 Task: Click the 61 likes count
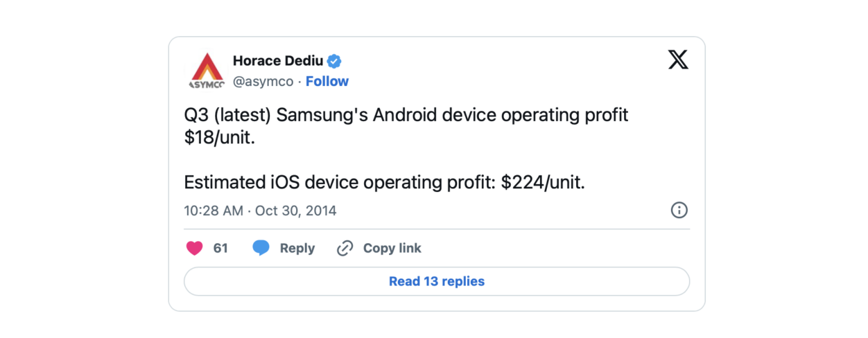click(x=220, y=248)
